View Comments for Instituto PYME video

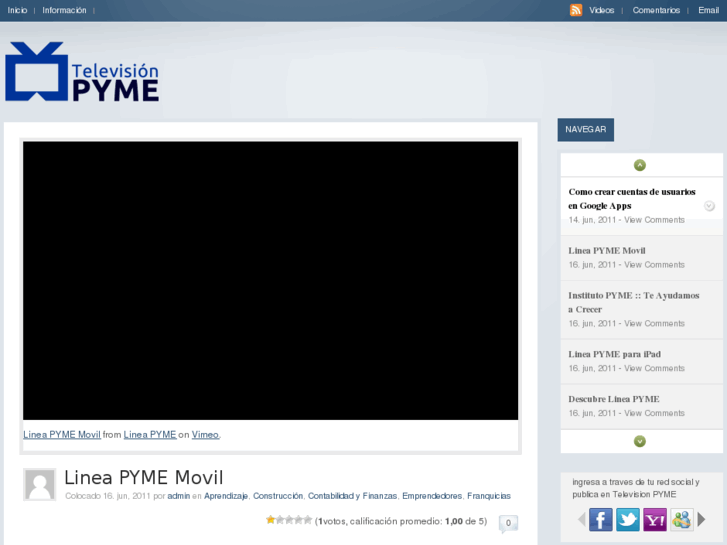click(x=654, y=323)
